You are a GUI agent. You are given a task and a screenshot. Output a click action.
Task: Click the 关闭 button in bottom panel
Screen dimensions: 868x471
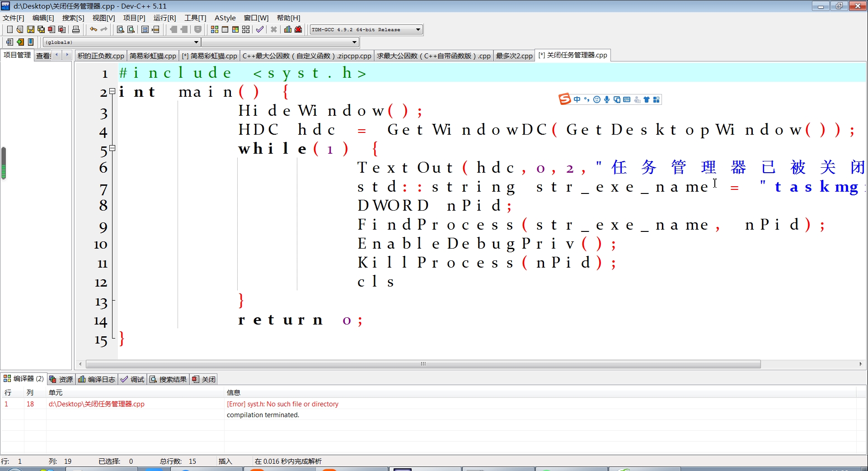pos(203,379)
